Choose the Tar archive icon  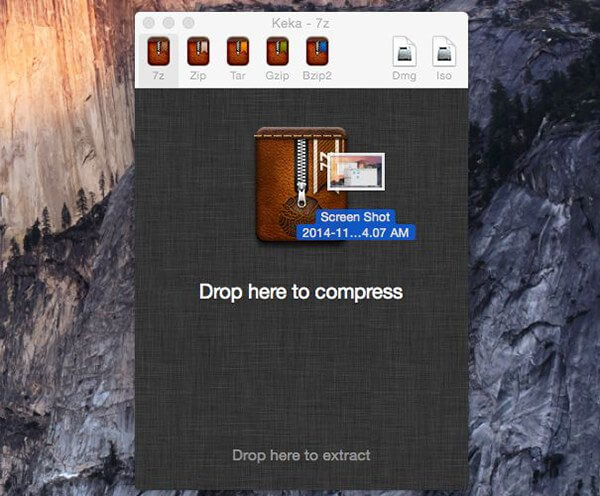click(237, 52)
